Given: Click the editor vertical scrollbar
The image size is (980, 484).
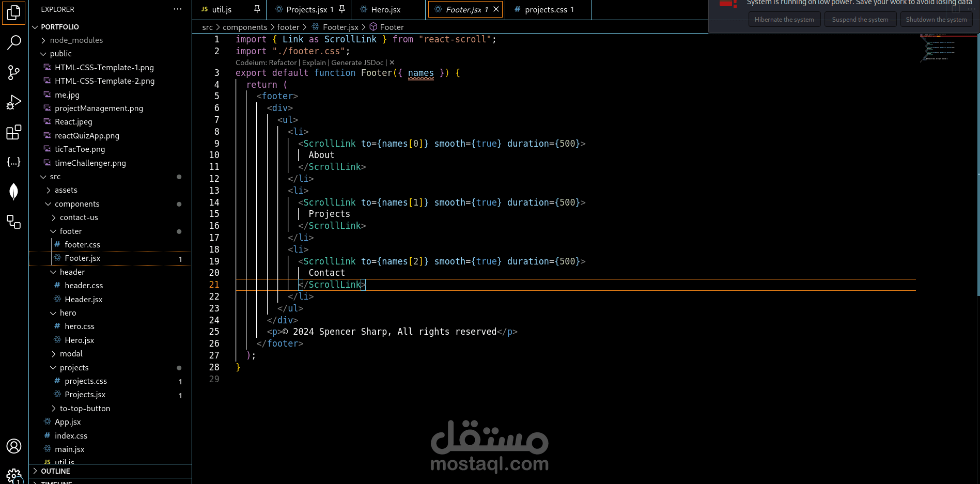Looking at the screenshot, I should click(978, 165).
